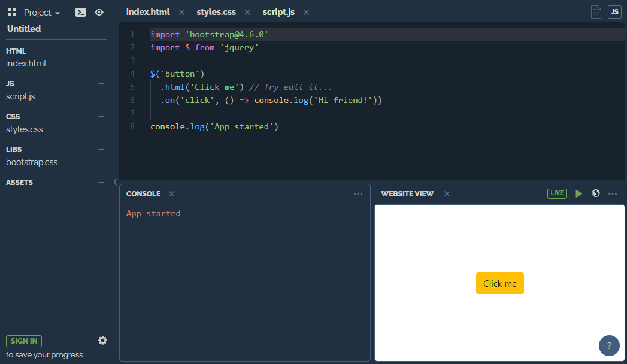Switch to the styles.css tab

coord(216,12)
